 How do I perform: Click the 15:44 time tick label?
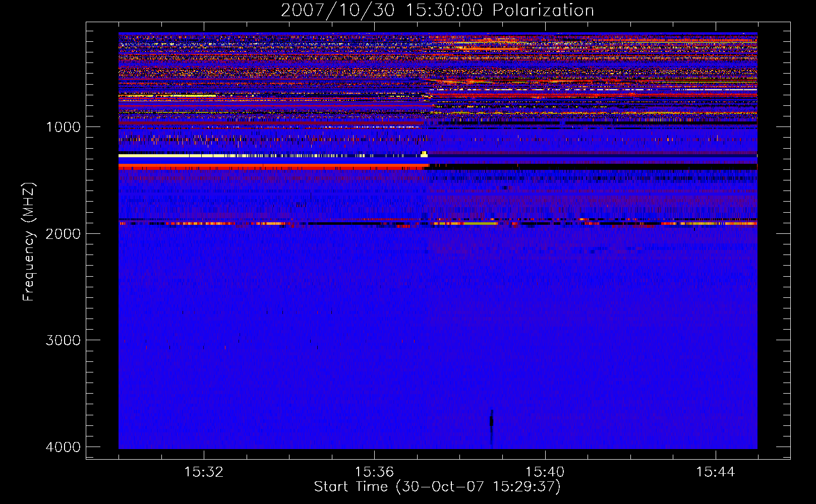715,472
